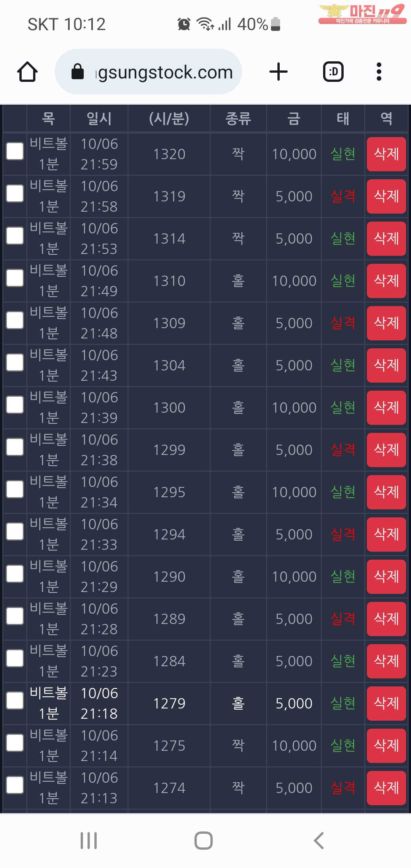
Task: Select the 일시 column header
Action: (x=99, y=118)
